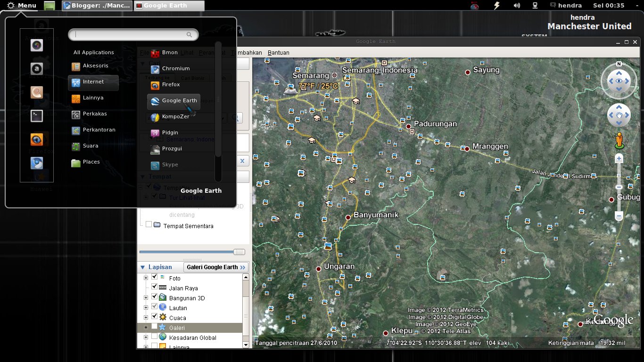Open the Bantuan menu in Google Earth
This screenshot has height=362, width=644.
pyautogui.click(x=279, y=53)
